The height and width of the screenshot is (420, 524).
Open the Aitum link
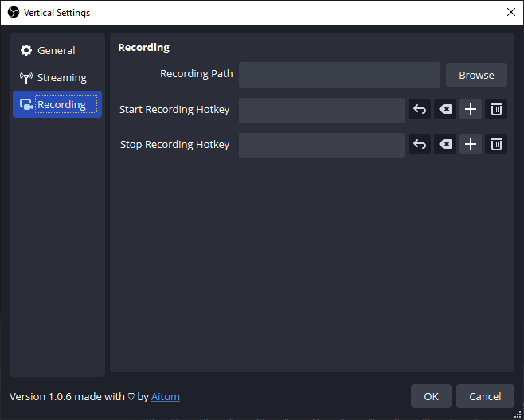pos(166,396)
